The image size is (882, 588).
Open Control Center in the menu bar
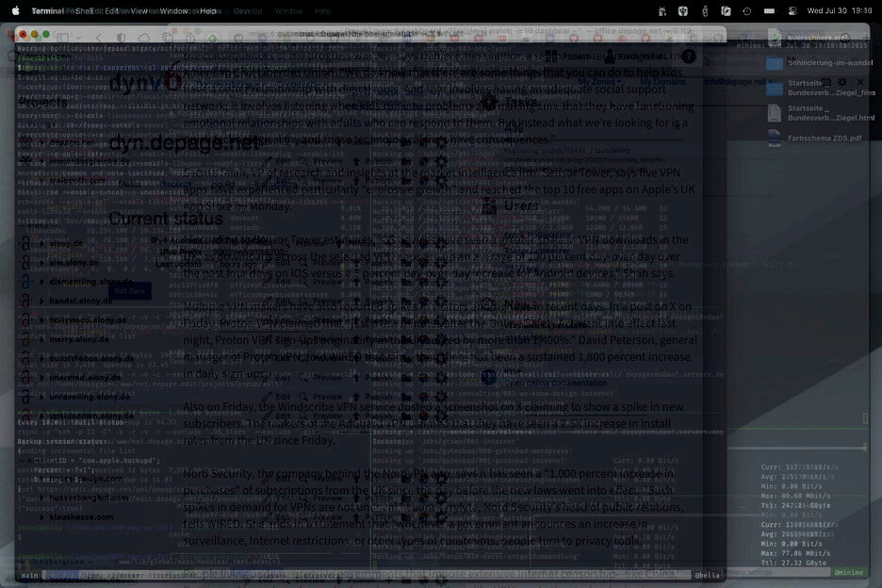point(792,10)
